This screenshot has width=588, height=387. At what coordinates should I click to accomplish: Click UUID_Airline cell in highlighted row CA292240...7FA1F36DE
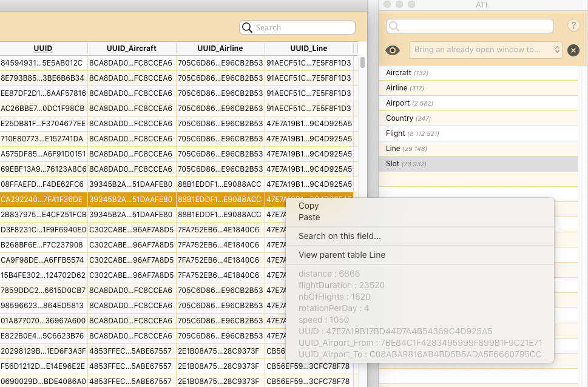(220, 200)
